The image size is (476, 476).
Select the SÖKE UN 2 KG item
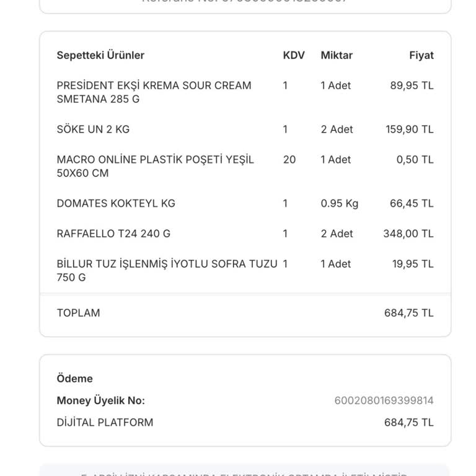click(x=93, y=129)
